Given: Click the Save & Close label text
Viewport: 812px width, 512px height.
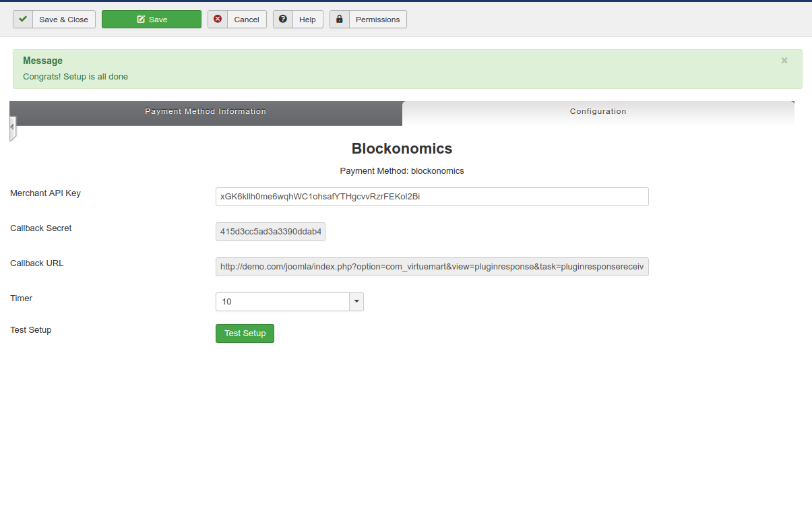Looking at the screenshot, I should 63,20.
